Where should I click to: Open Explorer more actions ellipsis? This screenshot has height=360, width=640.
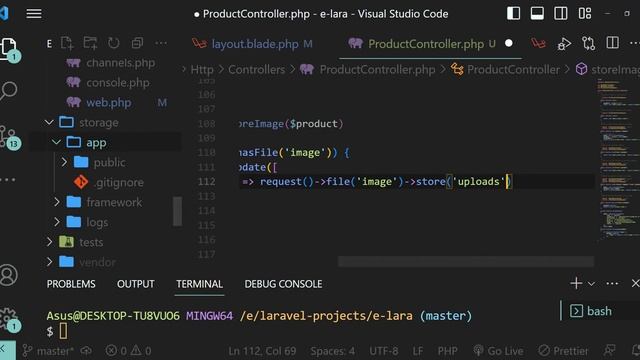(161, 43)
